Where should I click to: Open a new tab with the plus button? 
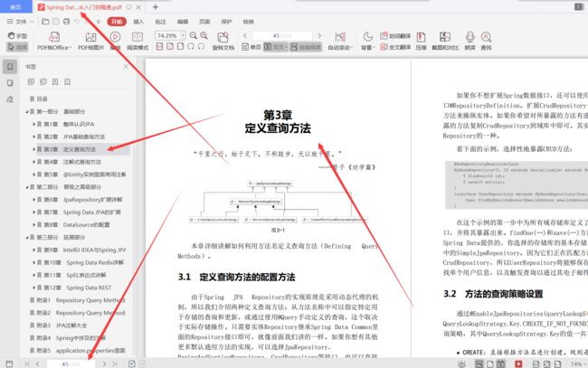[156, 6]
